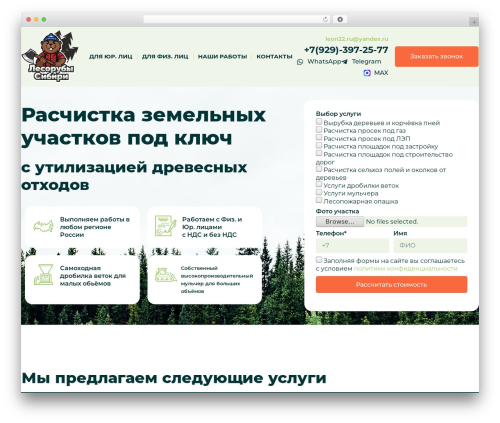Screen dimensions: 500x423
Task: Click the Лесорубы Сибири beaver logo
Action: coord(50,56)
